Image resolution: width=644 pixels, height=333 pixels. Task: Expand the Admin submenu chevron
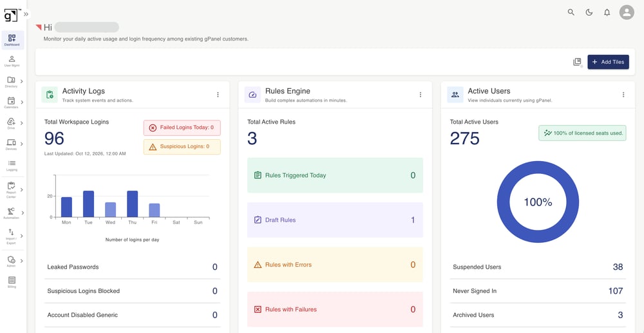(x=22, y=261)
